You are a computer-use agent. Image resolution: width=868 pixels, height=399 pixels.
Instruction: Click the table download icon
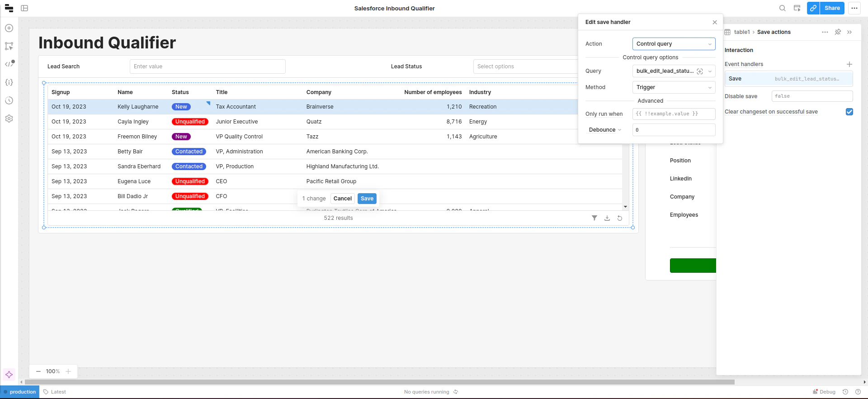pyautogui.click(x=607, y=218)
